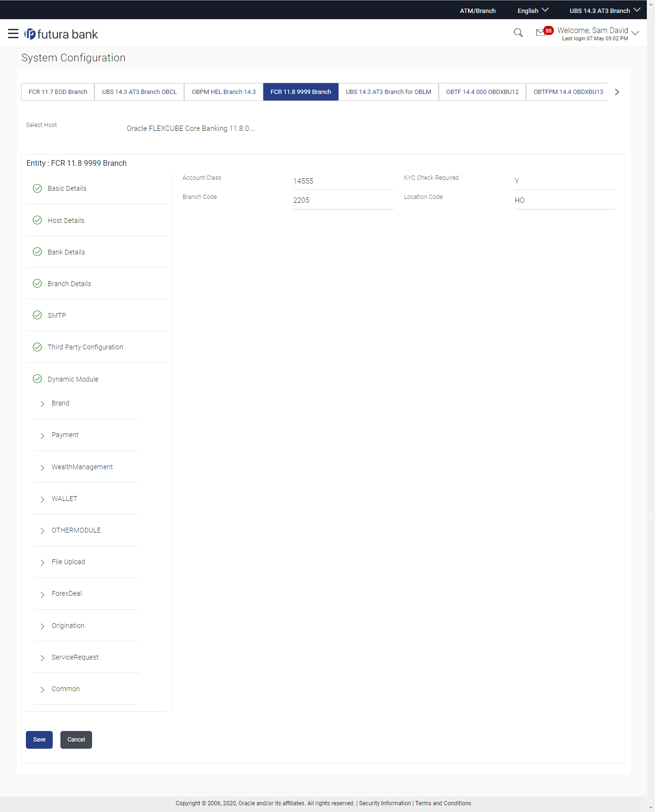Switch to UBS 14.3 AT3 Branch for OBLM tab

(388, 92)
